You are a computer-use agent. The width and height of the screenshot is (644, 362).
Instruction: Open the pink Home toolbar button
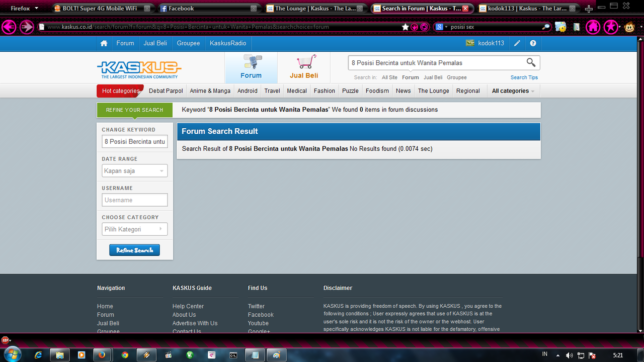pyautogui.click(x=593, y=27)
